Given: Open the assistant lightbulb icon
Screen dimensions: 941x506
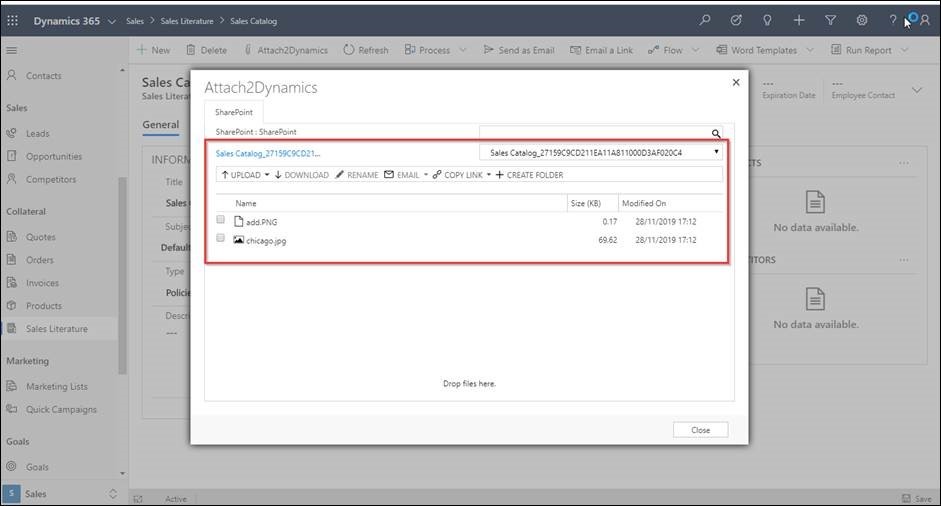Looking at the screenshot, I should click(x=767, y=20).
